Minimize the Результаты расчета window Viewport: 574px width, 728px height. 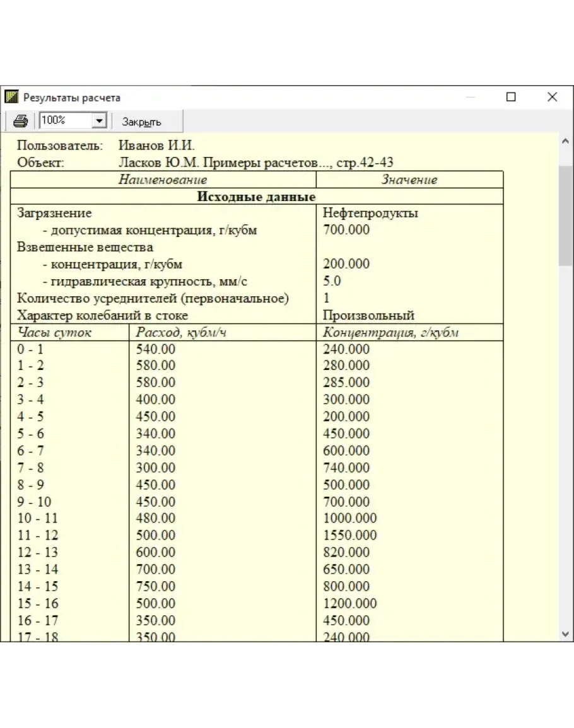click(x=471, y=97)
